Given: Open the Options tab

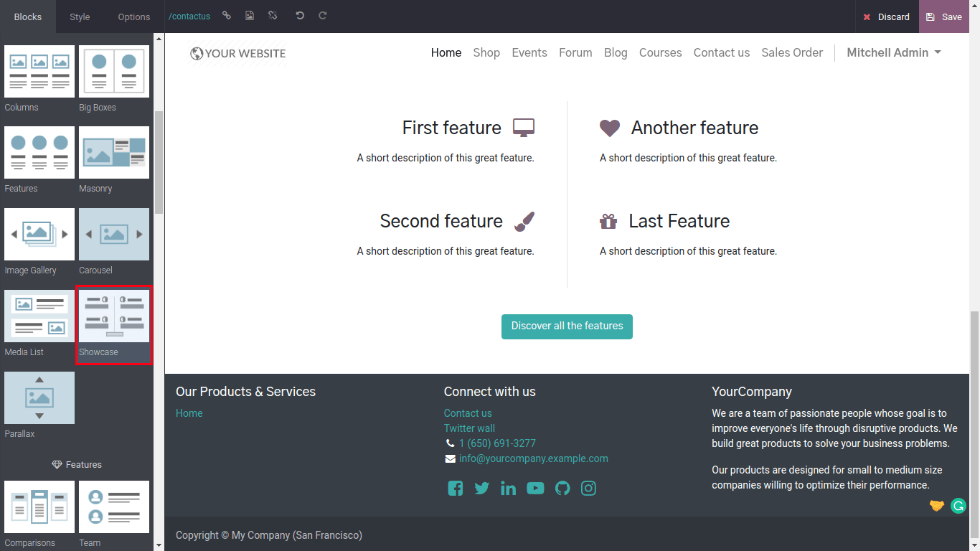Looking at the screenshot, I should [x=134, y=17].
